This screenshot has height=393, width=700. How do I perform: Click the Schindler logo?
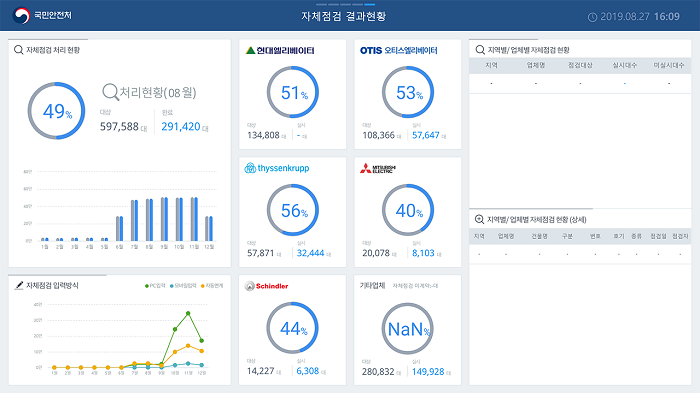pyautogui.click(x=267, y=286)
